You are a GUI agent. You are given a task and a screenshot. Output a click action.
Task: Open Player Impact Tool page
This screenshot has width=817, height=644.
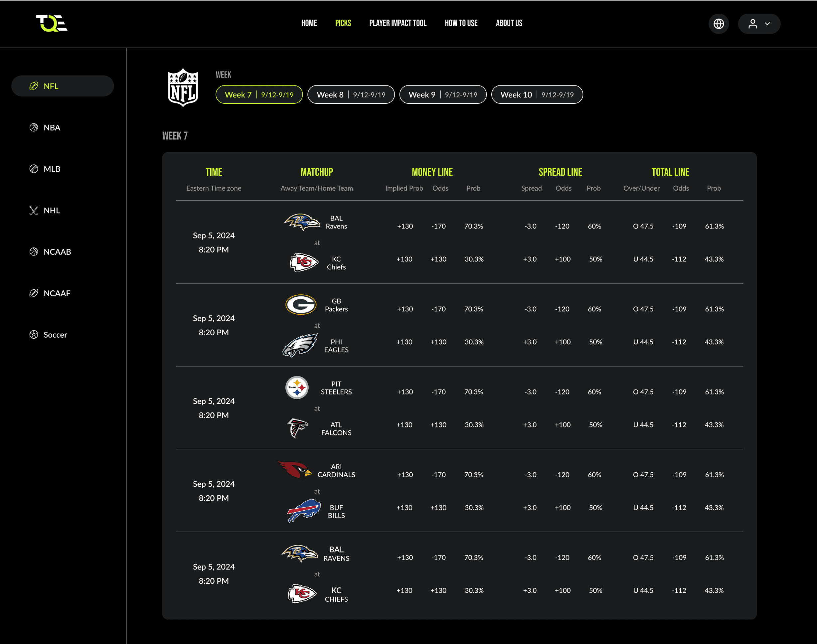pyautogui.click(x=398, y=23)
